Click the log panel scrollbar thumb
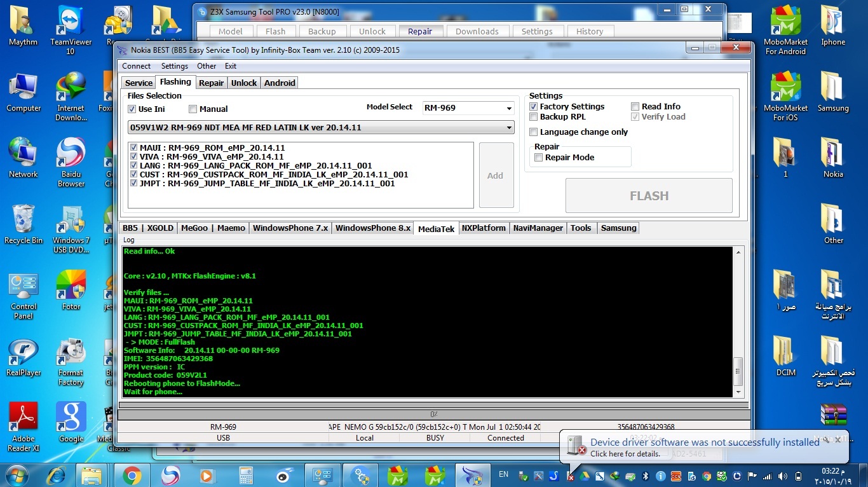Screen dimensions: 868x487 pyautogui.click(x=738, y=371)
